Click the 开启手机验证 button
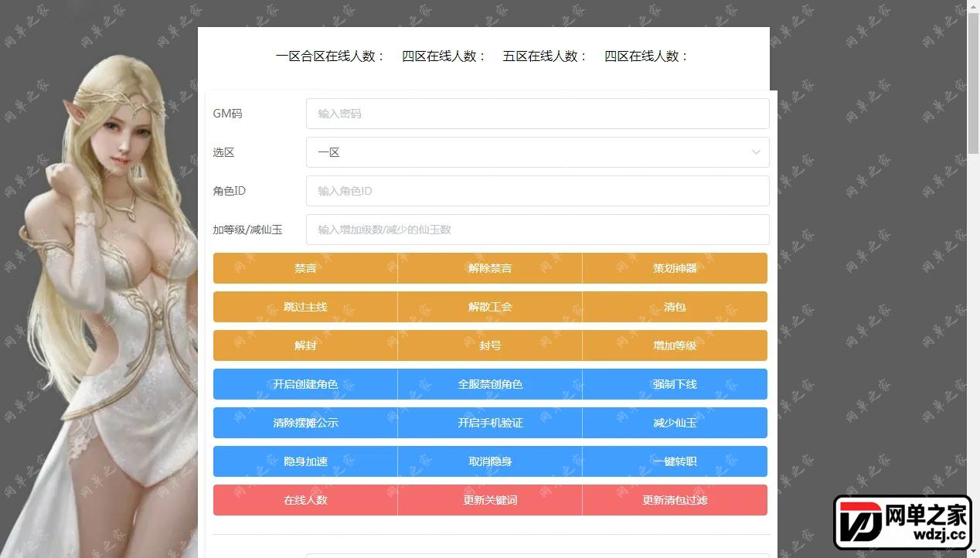The width and height of the screenshot is (980, 558). click(x=490, y=423)
